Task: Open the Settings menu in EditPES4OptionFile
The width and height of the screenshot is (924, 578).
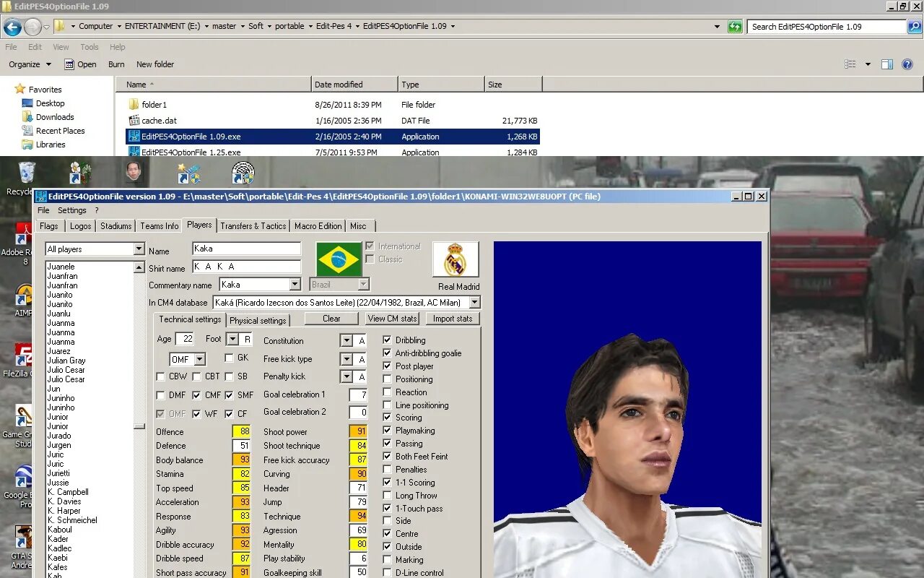Action: tap(72, 210)
